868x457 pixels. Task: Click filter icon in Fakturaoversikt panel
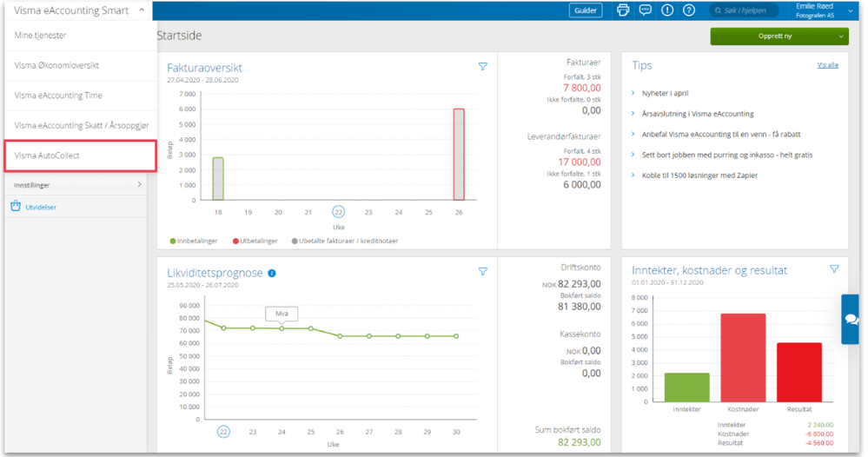[483, 67]
